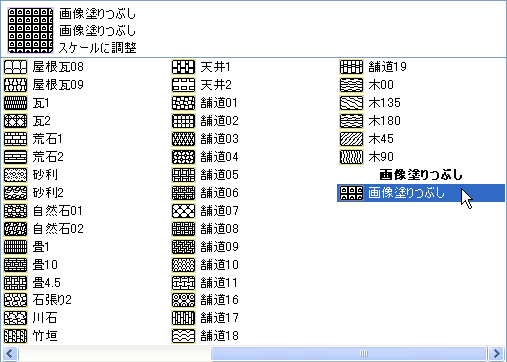Click the 舗道06 list entry text
Screen dimensions: 507x362
pyautogui.click(x=219, y=193)
